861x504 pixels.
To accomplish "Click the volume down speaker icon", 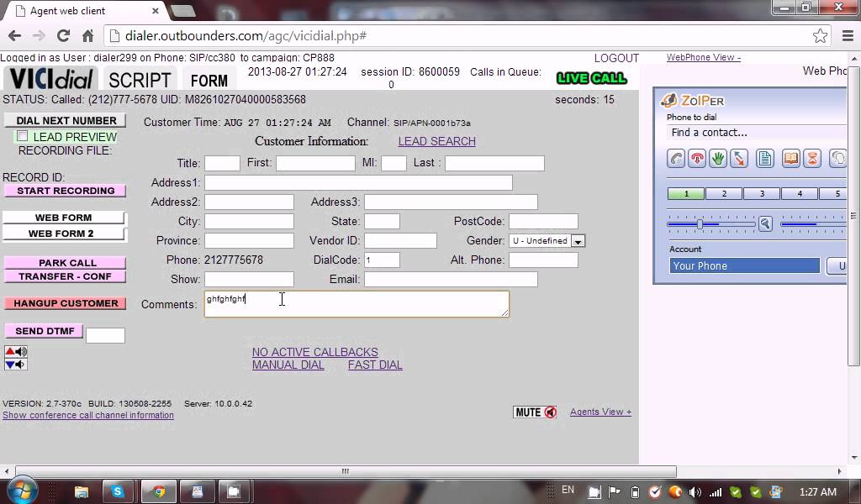I will 15,365.
